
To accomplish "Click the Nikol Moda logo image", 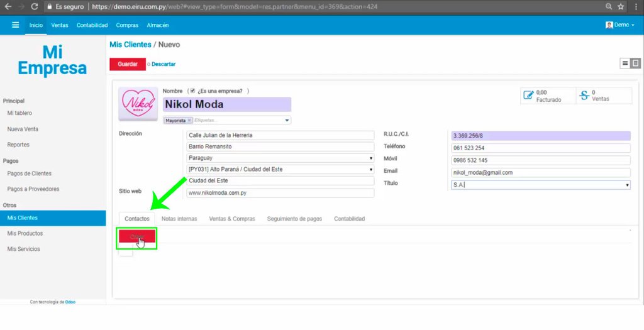I will 138,104.
